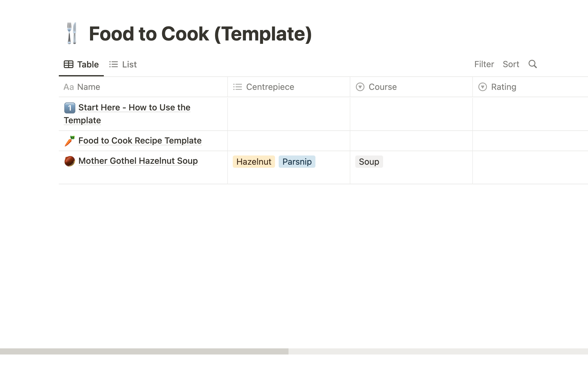Image resolution: width=588 pixels, height=368 pixels.
Task: Click the number one icon on Start Here
Action: pyautogui.click(x=70, y=108)
